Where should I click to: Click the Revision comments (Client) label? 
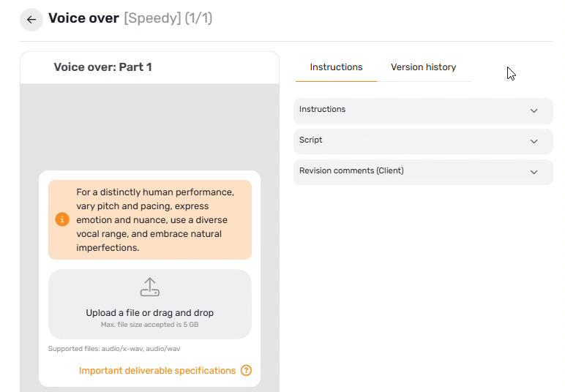click(351, 171)
